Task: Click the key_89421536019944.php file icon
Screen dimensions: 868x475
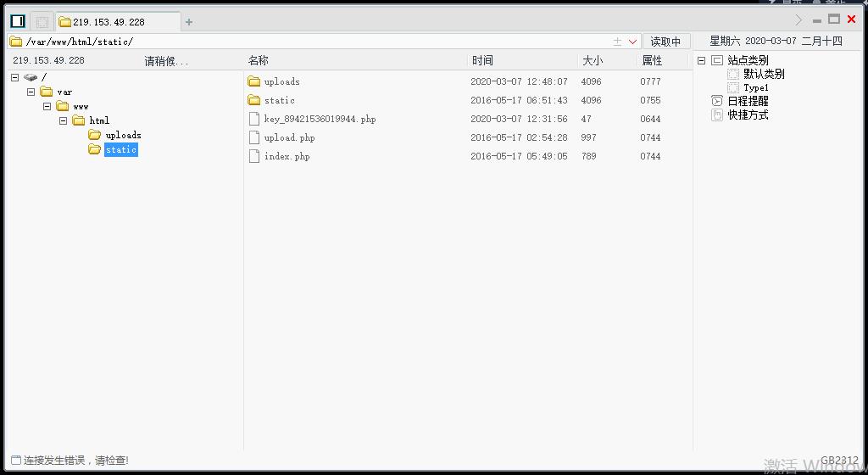Action: pos(254,119)
